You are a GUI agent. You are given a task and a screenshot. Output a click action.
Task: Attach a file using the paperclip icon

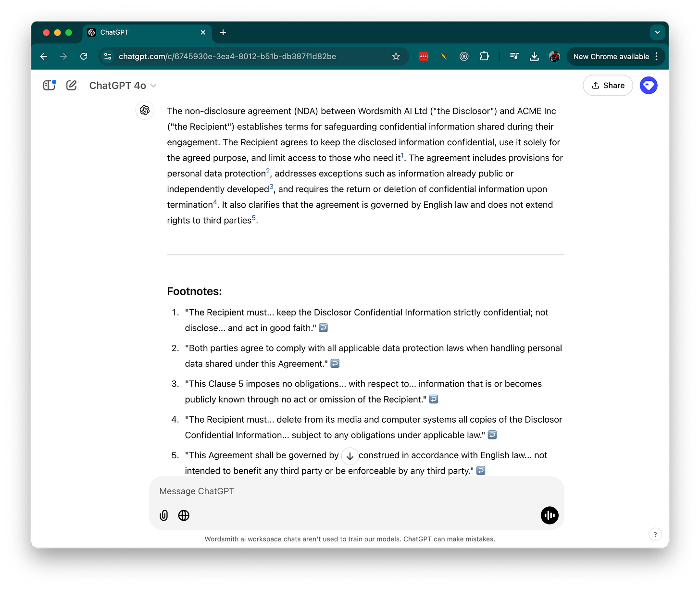163,515
